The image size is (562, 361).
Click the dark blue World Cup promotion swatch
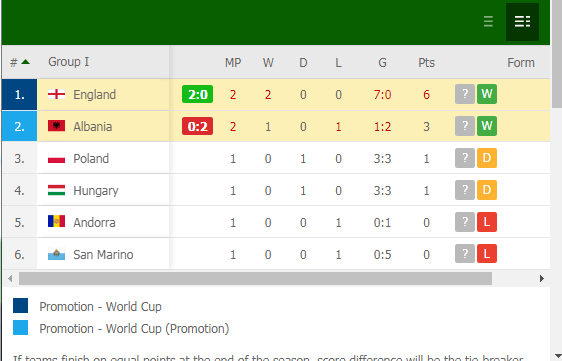20,305
